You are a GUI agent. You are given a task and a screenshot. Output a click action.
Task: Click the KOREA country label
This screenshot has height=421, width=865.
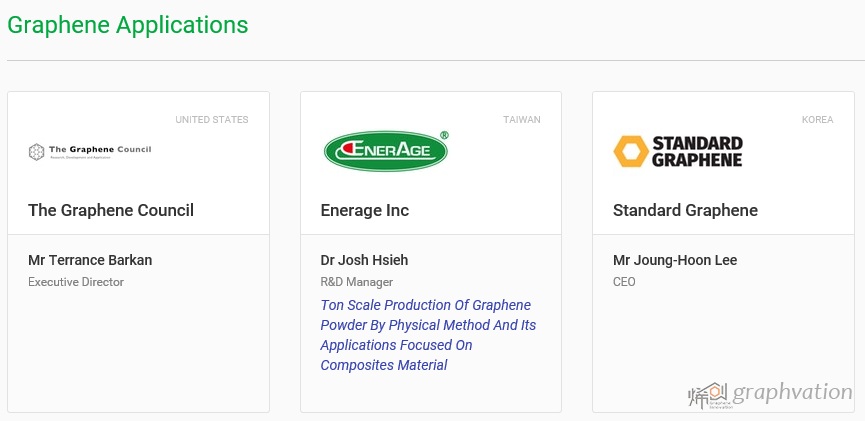point(818,120)
